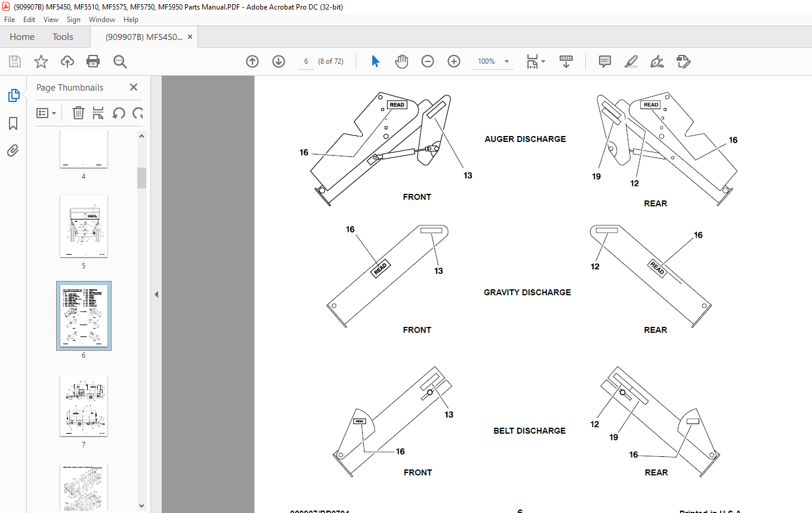Image resolution: width=812 pixels, height=513 pixels.
Task: Expand the zoom level 100% dropdown
Action: 507,61
